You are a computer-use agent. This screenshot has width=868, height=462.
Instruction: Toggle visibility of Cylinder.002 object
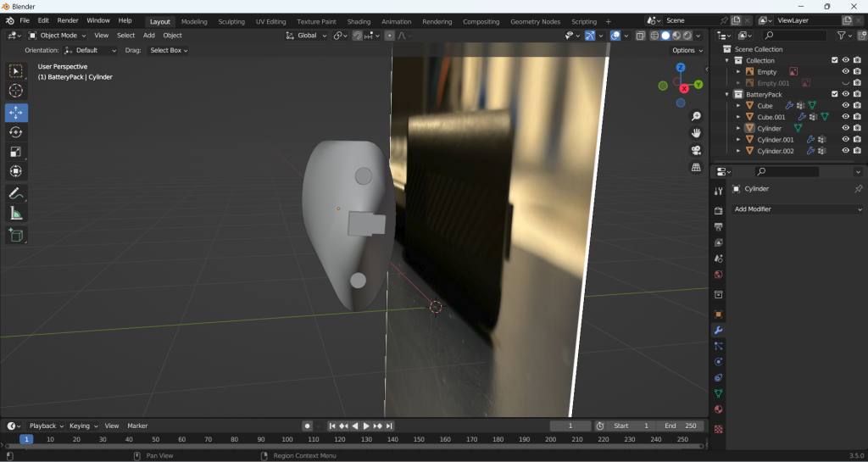(845, 151)
